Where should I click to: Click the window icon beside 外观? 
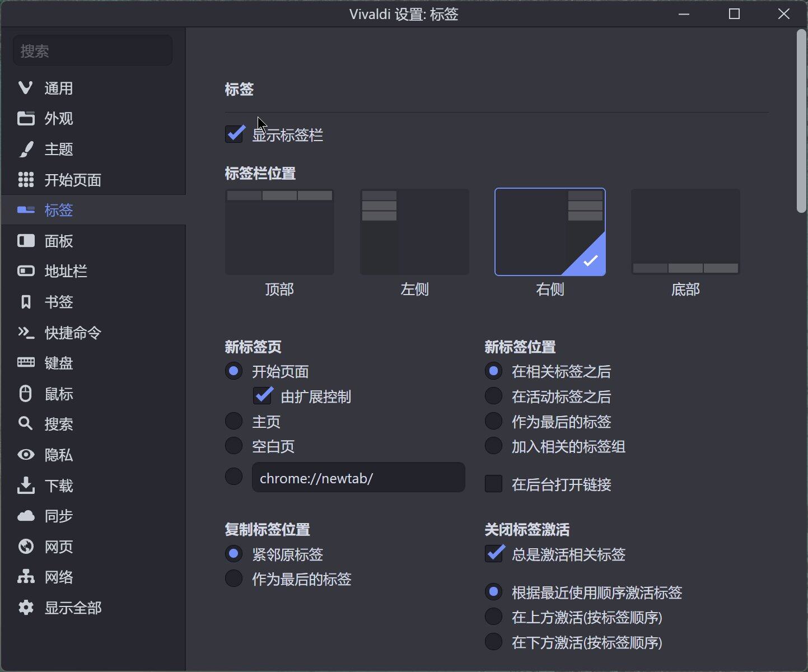(x=26, y=118)
